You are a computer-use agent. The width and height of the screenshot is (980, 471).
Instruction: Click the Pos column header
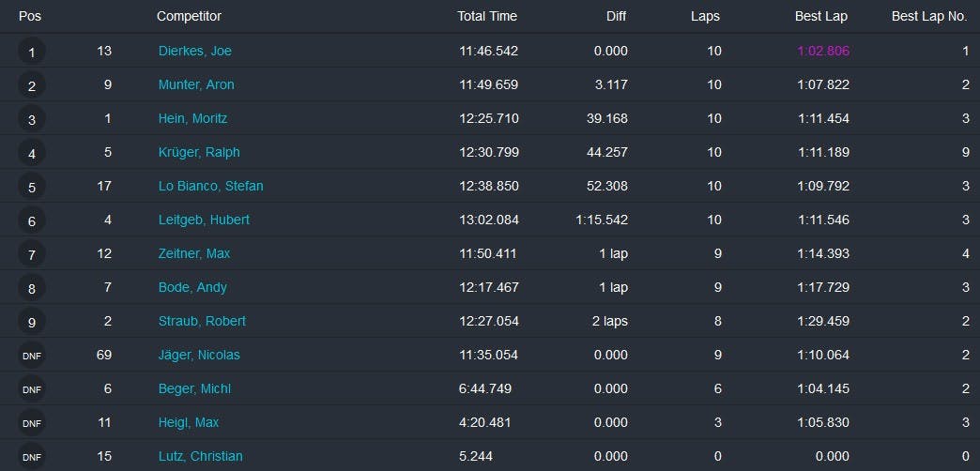coord(30,16)
